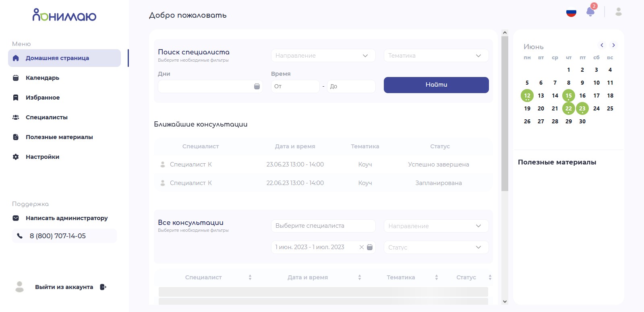Go to Полезные материалы in the sidebar menu

(59, 137)
